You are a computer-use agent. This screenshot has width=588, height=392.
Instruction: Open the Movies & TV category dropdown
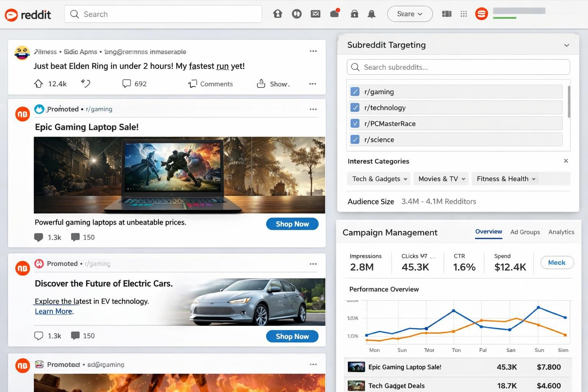[x=441, y=179]
